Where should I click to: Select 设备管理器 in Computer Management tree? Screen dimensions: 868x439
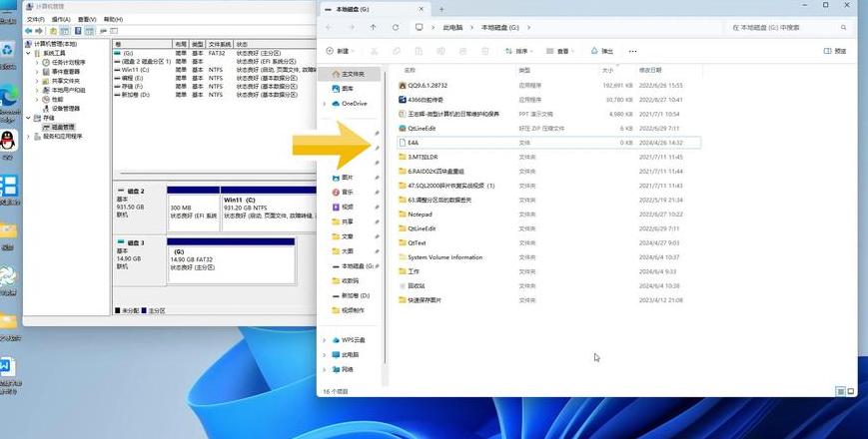click(61, 109)
